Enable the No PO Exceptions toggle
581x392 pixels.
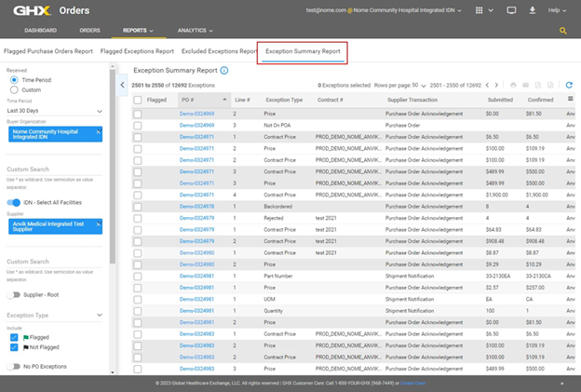pyautogui.click(x=14, y=367)
